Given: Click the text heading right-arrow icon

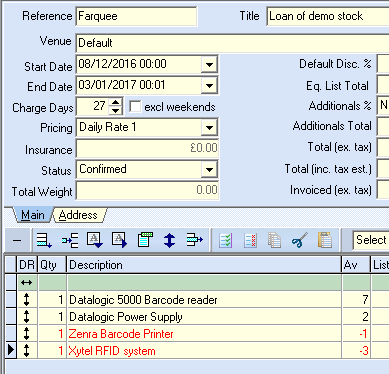Looking at the screenshot, I should (119, 240).
